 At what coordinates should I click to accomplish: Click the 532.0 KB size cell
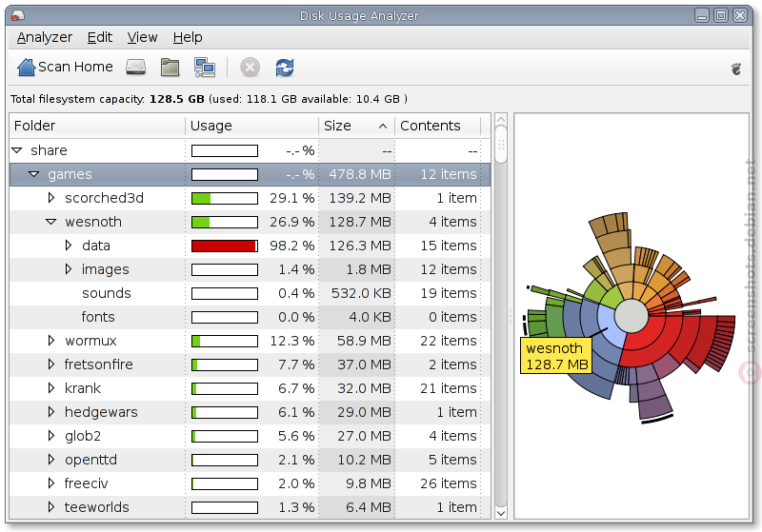tap(361, 293)
